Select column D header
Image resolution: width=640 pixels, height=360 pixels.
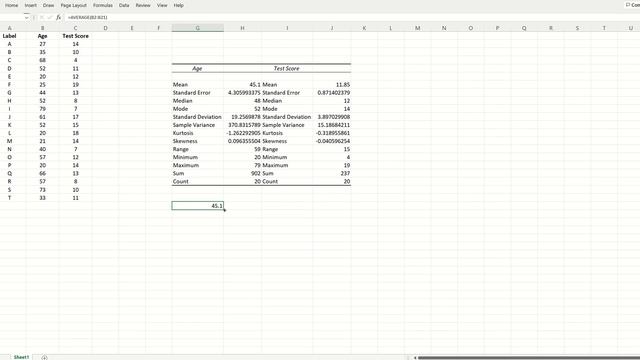[105, 28]
